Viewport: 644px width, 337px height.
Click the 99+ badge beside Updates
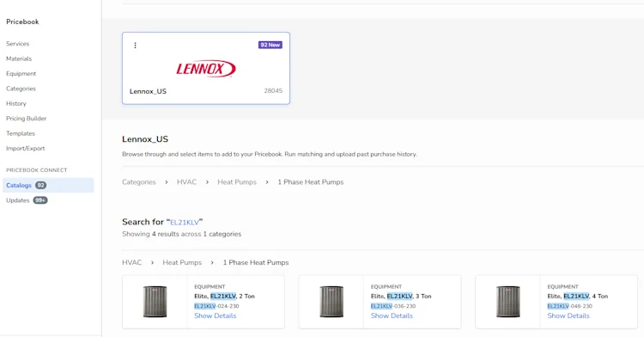tap(40, 200)
